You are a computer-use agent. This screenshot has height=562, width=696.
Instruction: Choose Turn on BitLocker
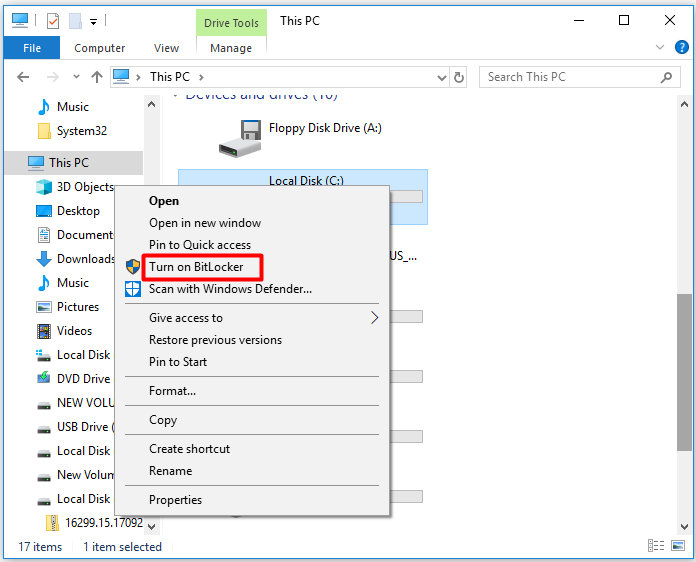[x=252, y=267]
